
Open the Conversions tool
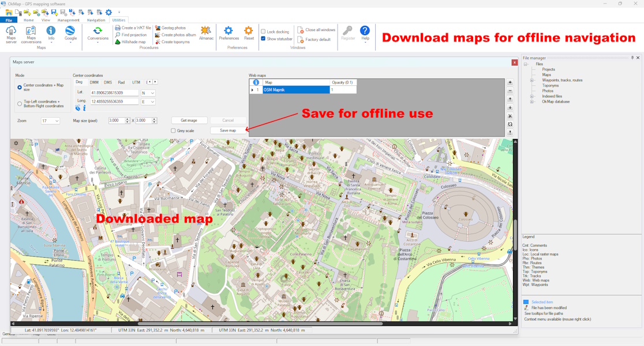(x=98, y=33)
